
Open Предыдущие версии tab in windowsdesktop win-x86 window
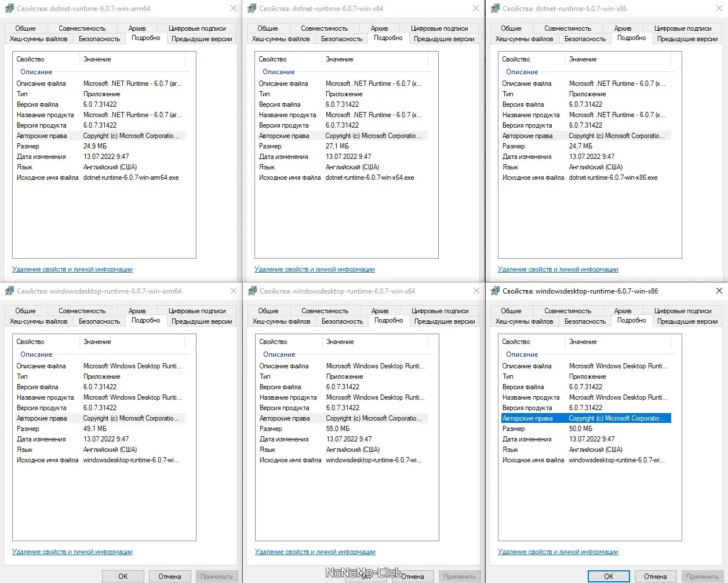click(x=687, y=321)
